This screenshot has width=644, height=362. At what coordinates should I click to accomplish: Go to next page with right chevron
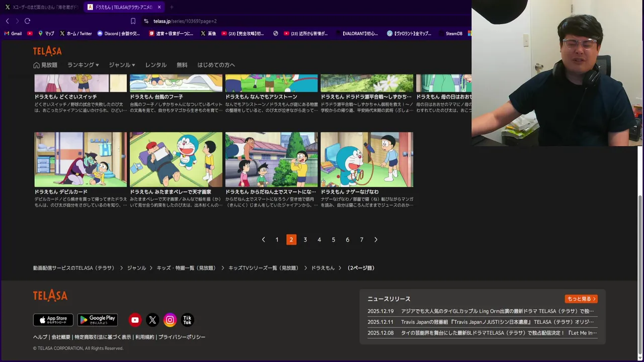tap(376, 240)
